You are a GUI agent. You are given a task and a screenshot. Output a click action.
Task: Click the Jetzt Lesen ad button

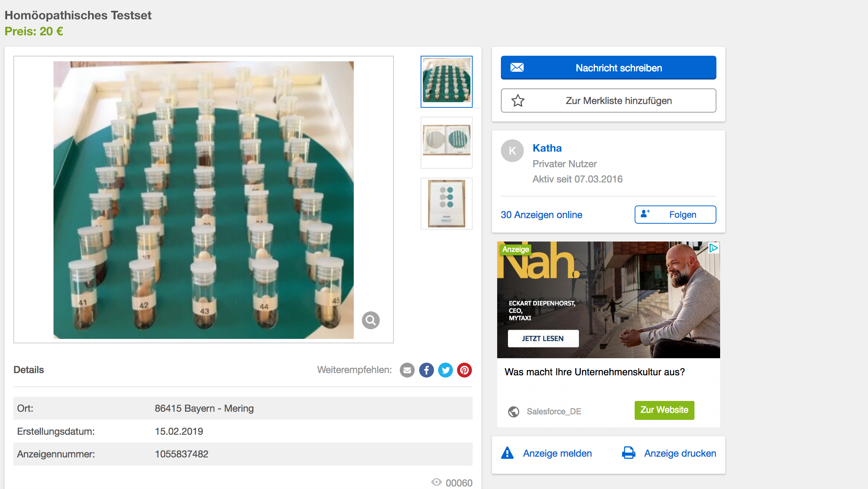coord(543,339)
